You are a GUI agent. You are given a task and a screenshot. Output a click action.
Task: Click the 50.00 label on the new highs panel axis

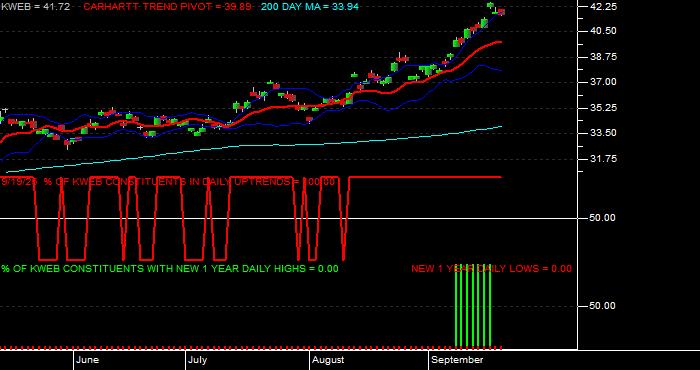point(604,306)
